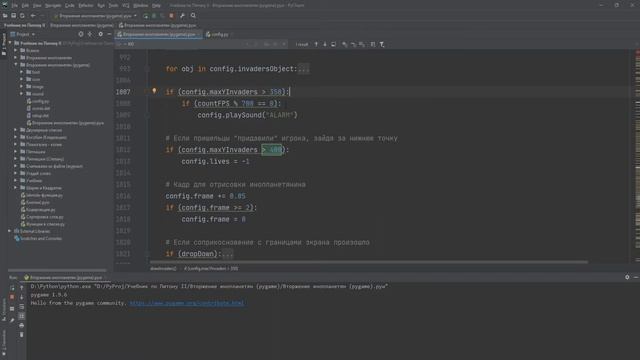Expand the 'sound' folder in project tree
This screenshot has height=360, width=640.
click(22, 94)
